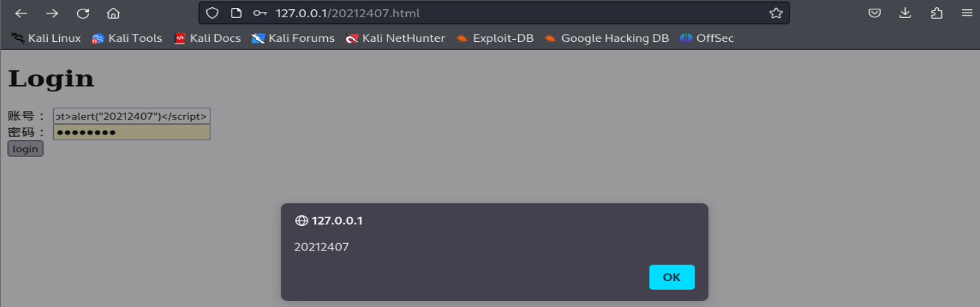Open the tracking protection shield icon
The width and height of the screenshot is (980, 307).
(212, 13)
